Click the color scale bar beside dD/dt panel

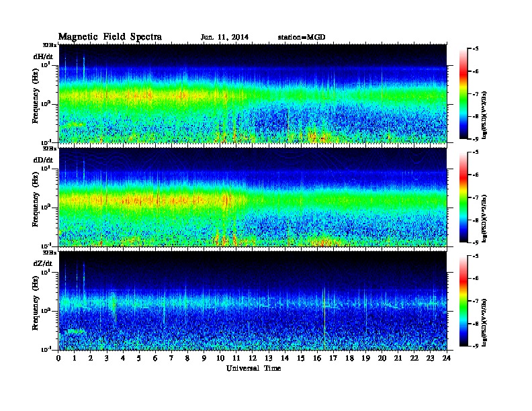tap(463, 197)
